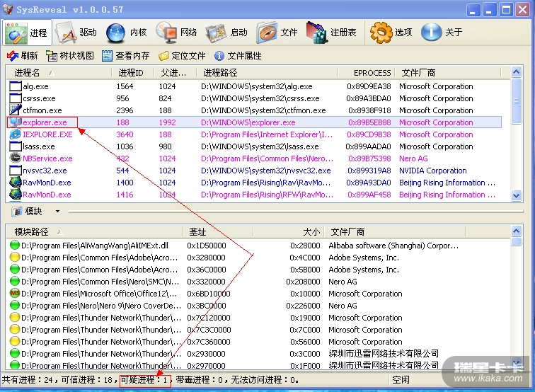Sort by EPROCESS column header

click(366, 73)
